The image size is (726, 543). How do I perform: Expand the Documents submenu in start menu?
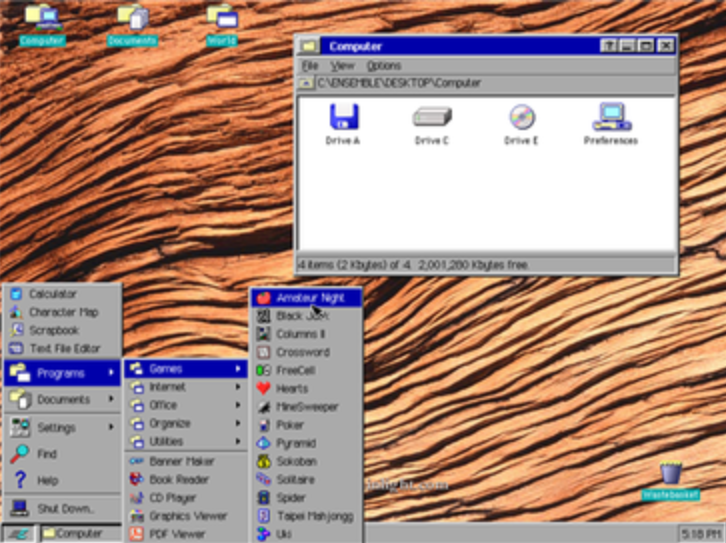[63, 399]
